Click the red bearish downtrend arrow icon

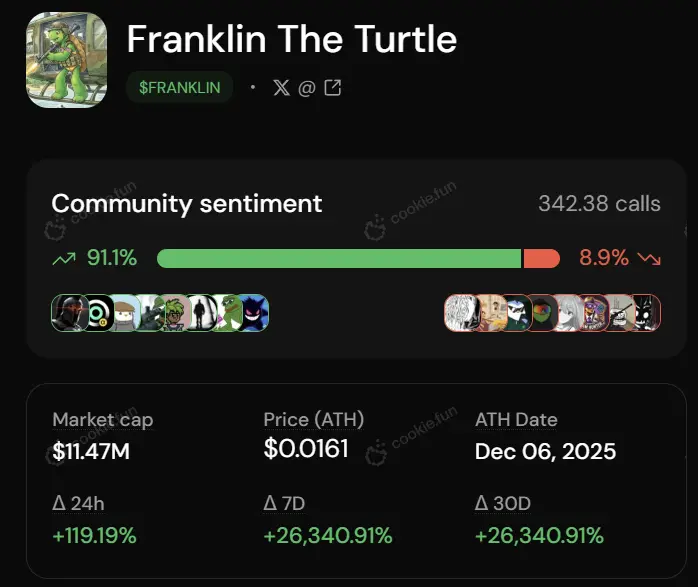pyautogui.click(x=649, y=258)
